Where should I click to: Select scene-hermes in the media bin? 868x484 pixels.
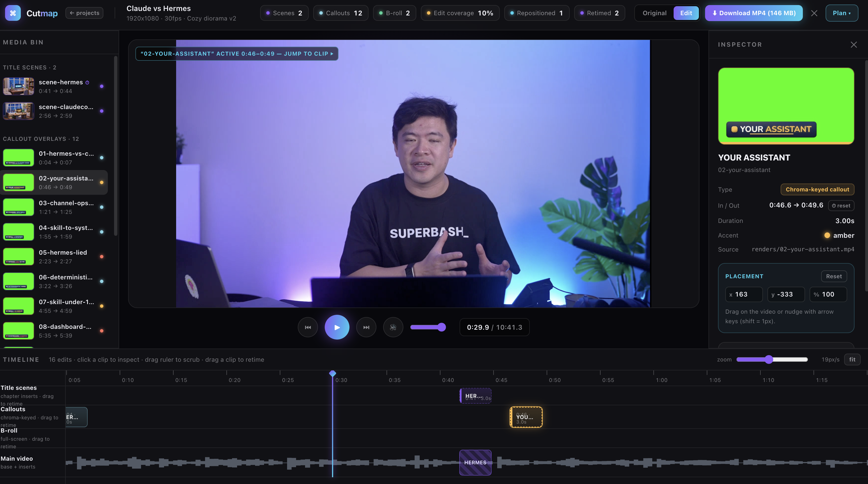tap(54, 86)
